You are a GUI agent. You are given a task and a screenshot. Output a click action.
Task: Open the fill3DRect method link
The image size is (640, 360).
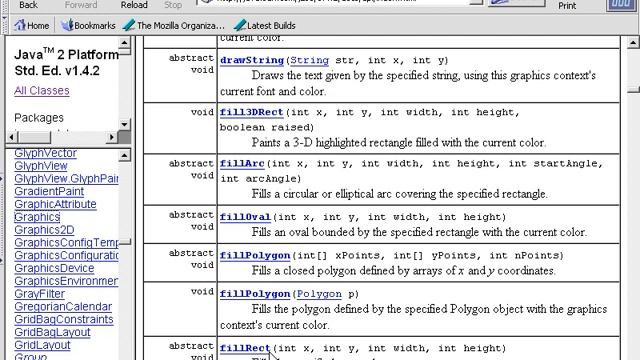coord(251,112)
